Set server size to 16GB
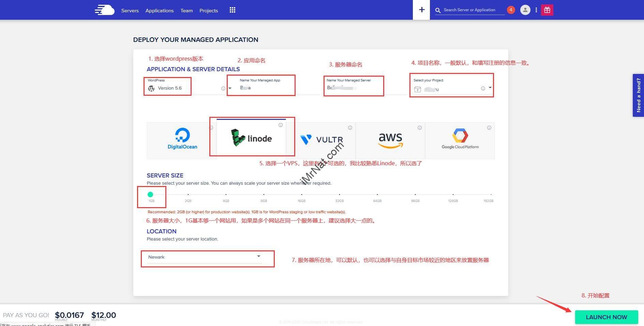644x326 pixels. pyautogui.click(x=302, y=195)
